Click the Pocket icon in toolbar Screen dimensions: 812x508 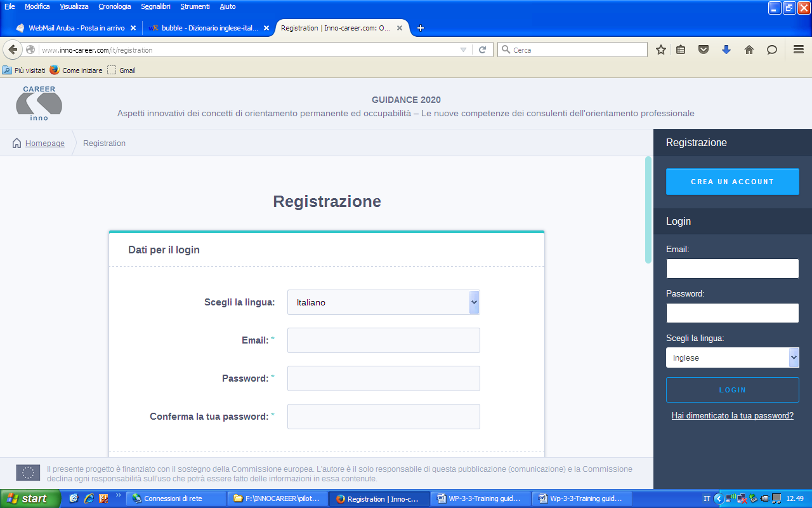(x=704, y=50)
